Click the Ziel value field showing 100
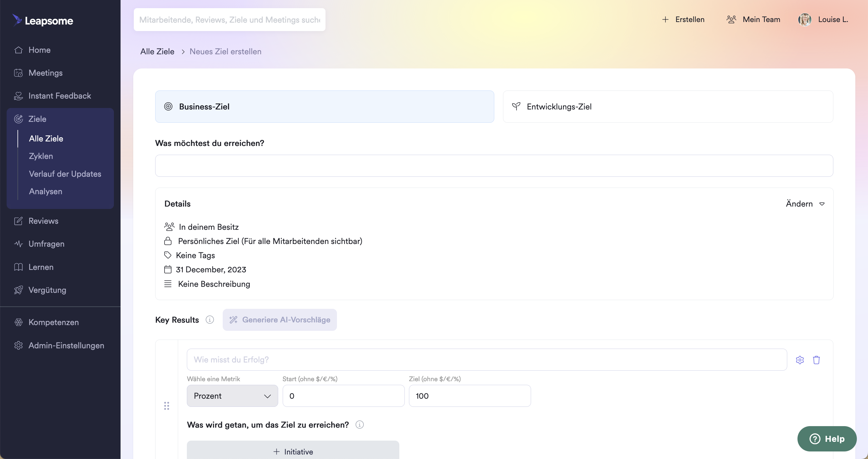The height and width of the screenshot is (459, 868). (470, 396)
